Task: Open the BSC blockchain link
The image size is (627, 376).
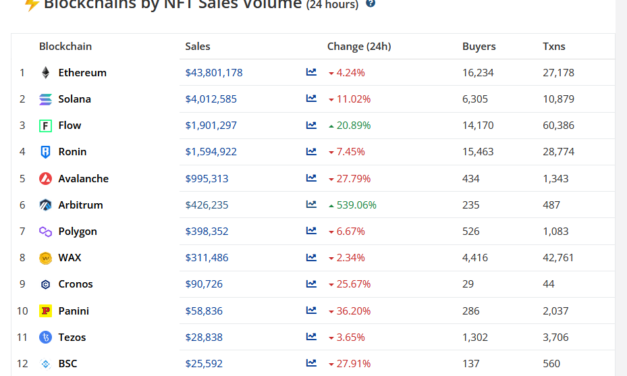Action: tap(68, 364)
